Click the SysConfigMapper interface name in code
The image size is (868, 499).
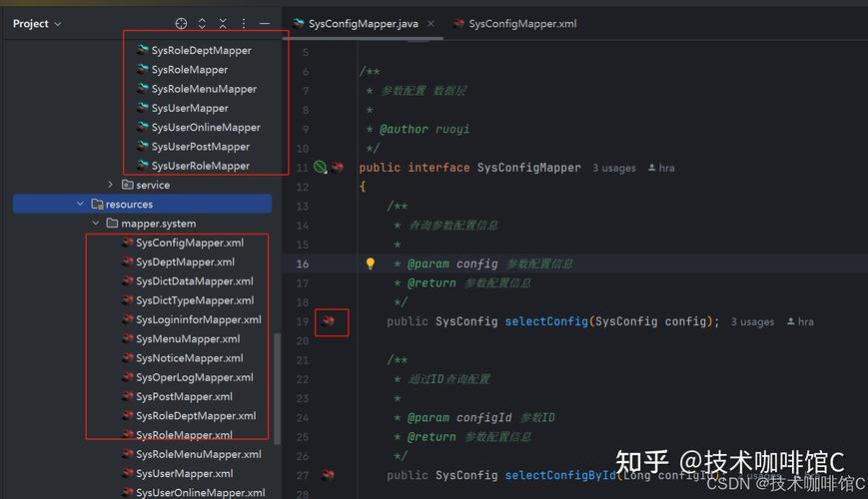tap(528, 168)
